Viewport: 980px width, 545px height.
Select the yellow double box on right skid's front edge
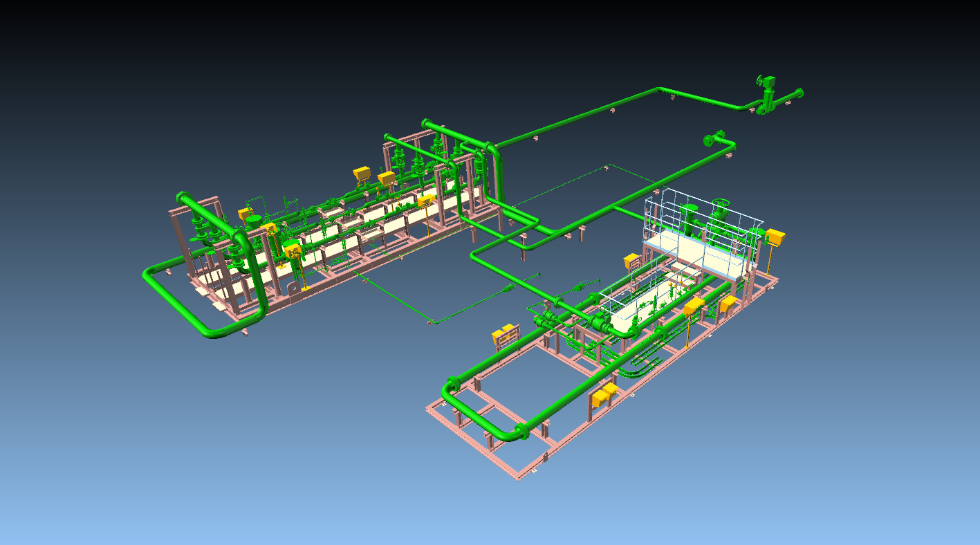coord(603,395)
